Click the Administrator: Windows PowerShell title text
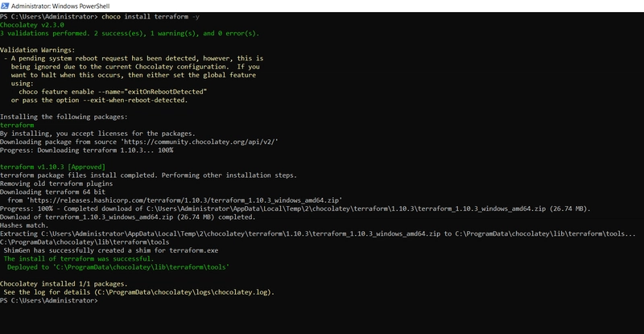This screenshot has height=334, width=644. [60, 6]
